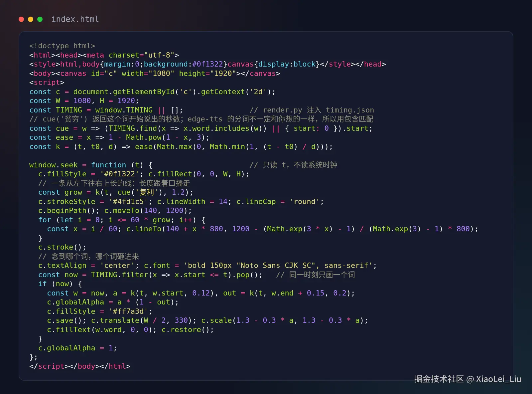
Task: Click 'Math.max' in the const k line
Action: (175, 147)
